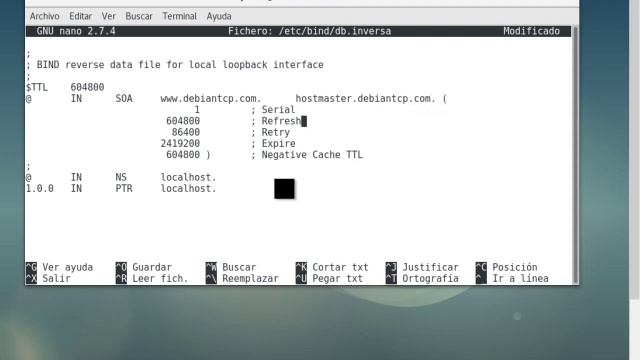Open the Buscar menu
Screen dimensions: 640x360
click(139, 16)
